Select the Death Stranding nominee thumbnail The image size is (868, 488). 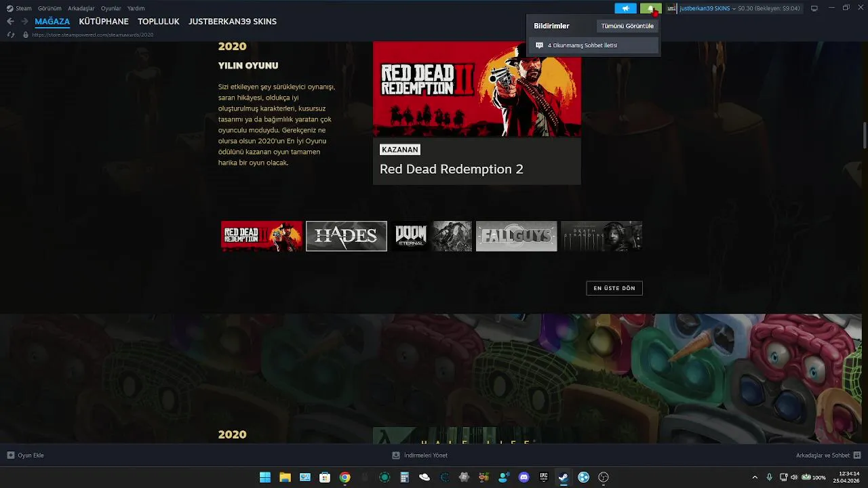601,236
